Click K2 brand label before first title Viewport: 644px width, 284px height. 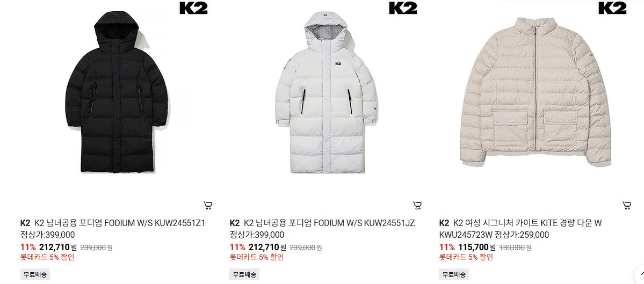(x=25, y=223)
